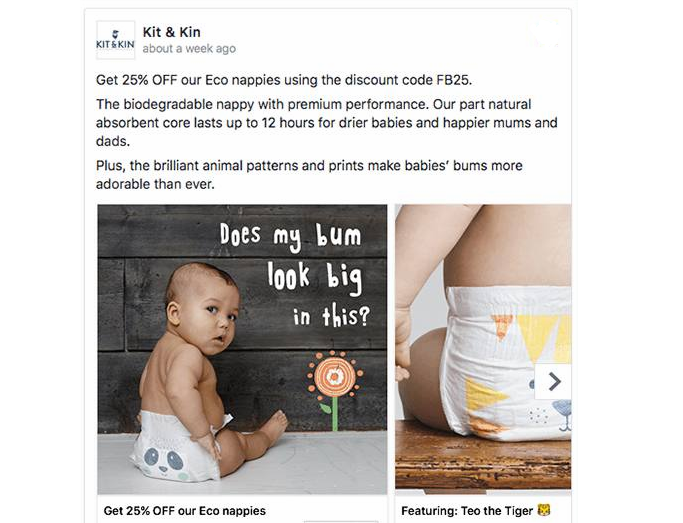
Task: Open the Kit & Kin page name
Action: pyautogui.click(x=172, y=32)
